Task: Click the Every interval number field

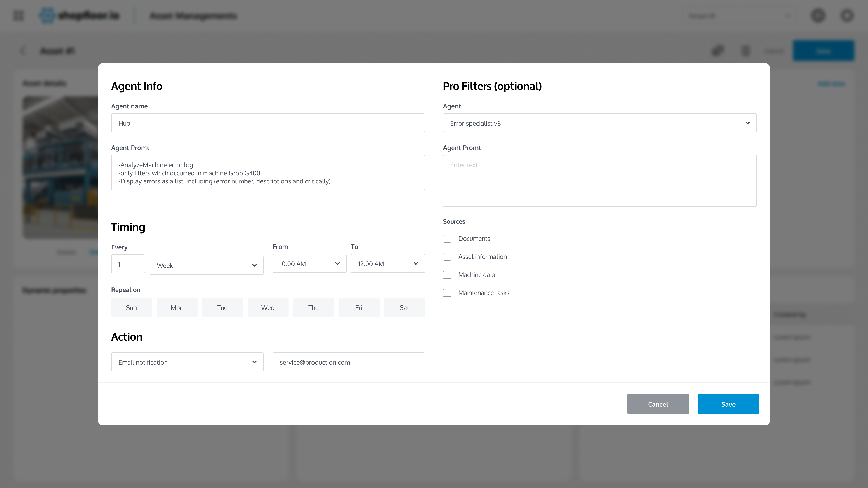Action: [128, 264]
